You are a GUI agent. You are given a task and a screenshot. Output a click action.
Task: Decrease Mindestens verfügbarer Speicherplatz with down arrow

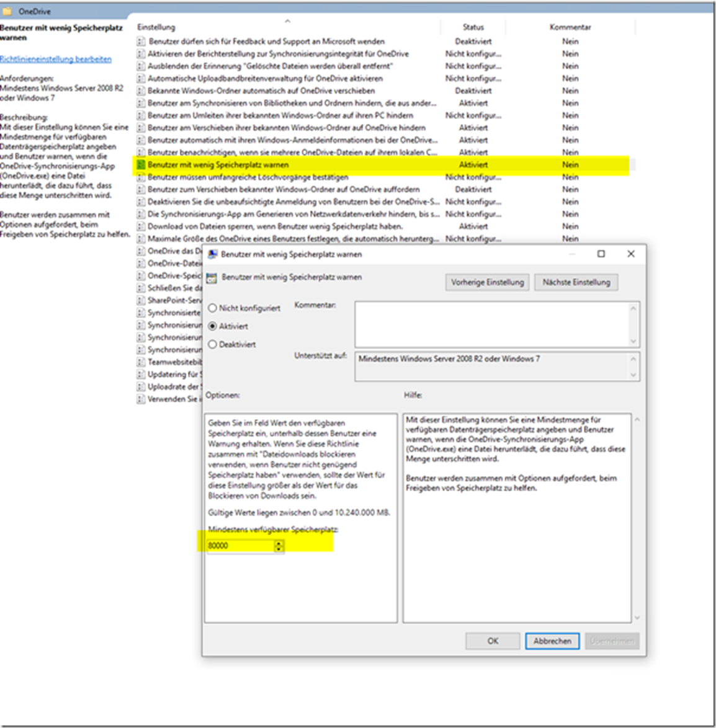279,549
